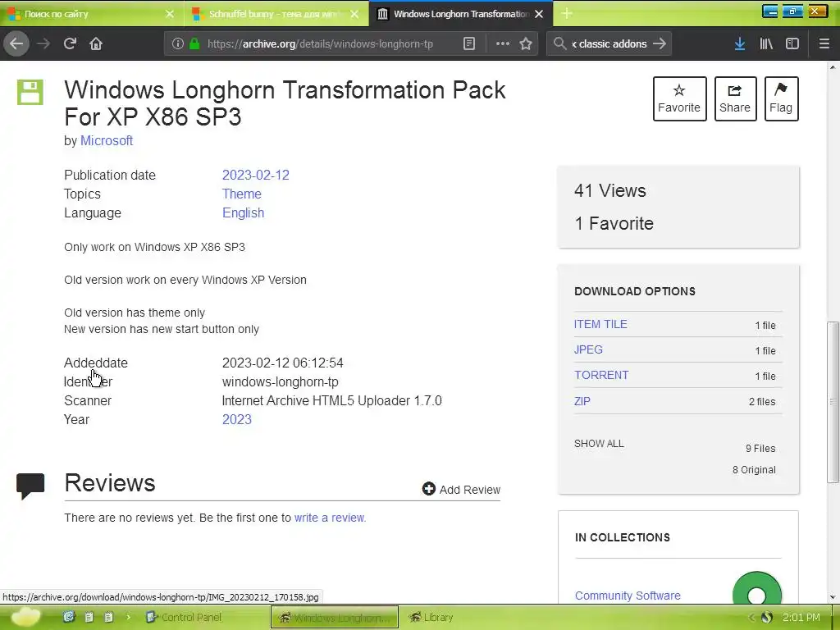Image resolution: width=840 pixels, height=630 pixels.
Task: Close the Поиск по сайту tab
Action: point(170,14)
